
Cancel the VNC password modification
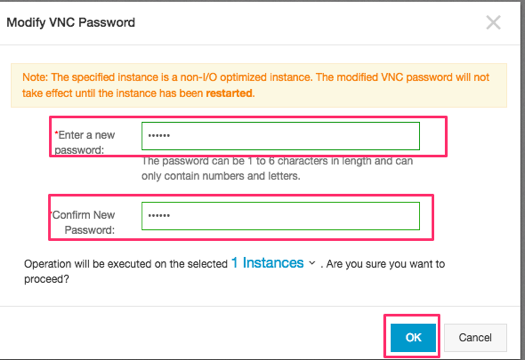tap(475, 338)
